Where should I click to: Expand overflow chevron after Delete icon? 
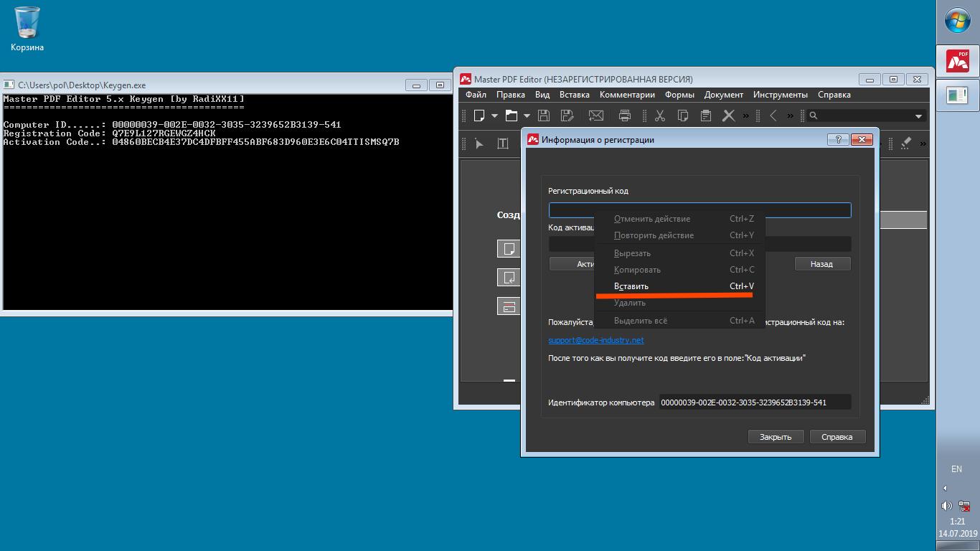point(745,116)
